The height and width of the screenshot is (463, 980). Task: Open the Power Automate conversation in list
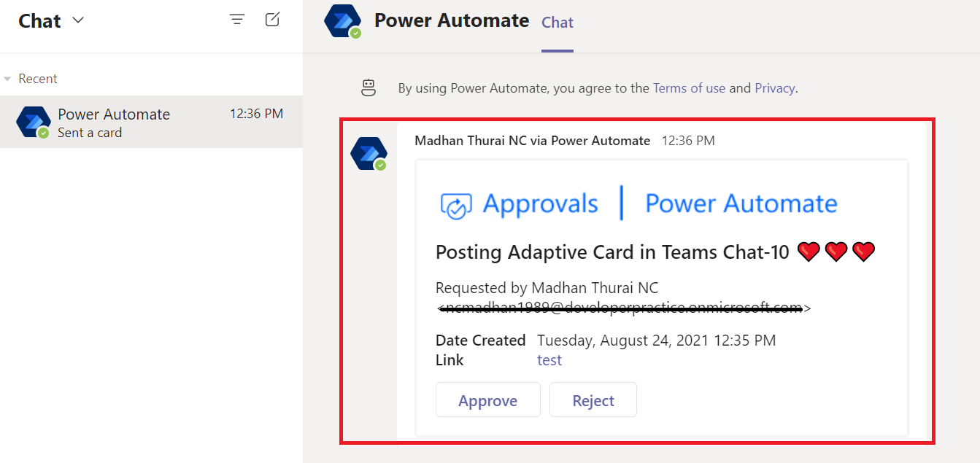click(151, 122)
